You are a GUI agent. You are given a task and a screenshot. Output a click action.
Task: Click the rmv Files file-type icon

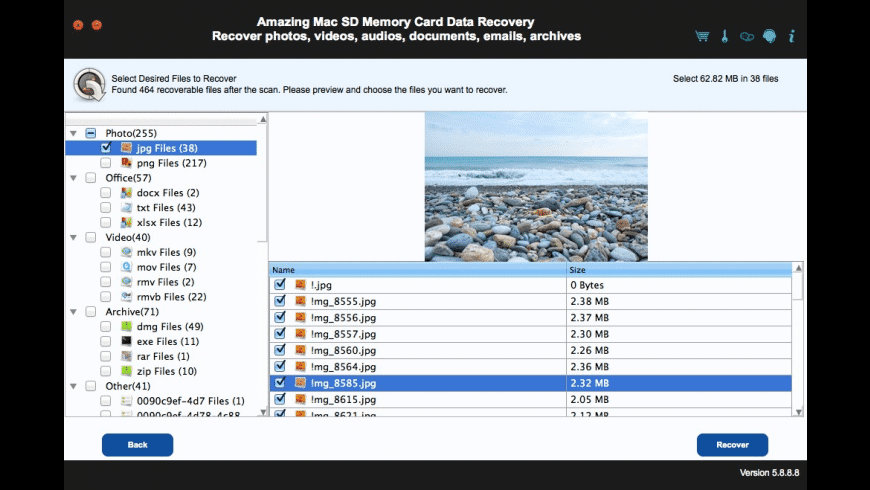127,282
